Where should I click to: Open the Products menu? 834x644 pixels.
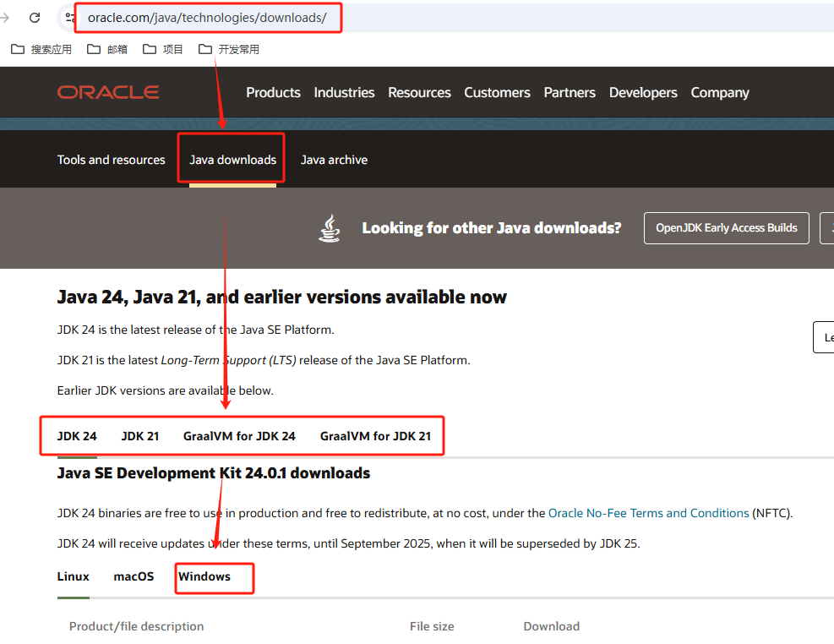pyautogui.click(x=273, y=92)
